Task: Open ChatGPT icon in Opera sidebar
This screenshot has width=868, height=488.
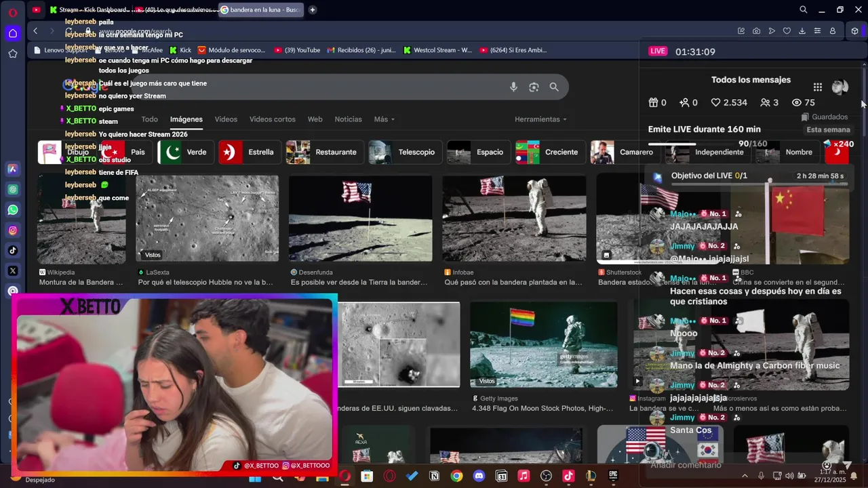Action: pyautogui.click(x=13, y=190)
